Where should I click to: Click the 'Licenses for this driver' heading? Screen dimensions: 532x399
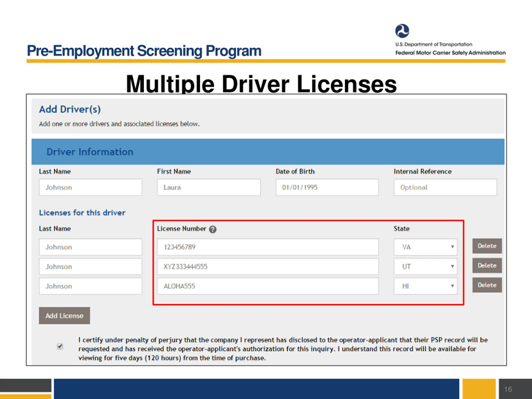82,213
